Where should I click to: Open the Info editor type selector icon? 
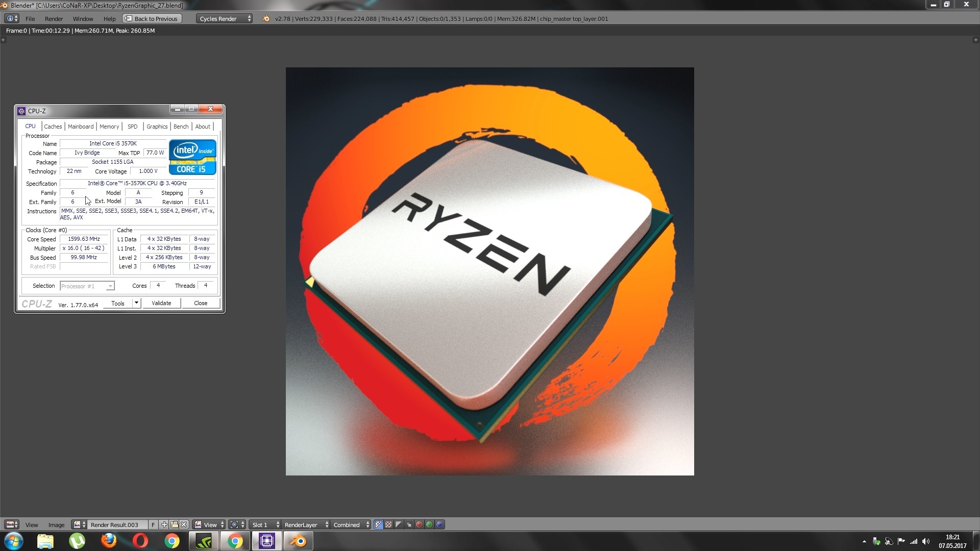point(12,18)
